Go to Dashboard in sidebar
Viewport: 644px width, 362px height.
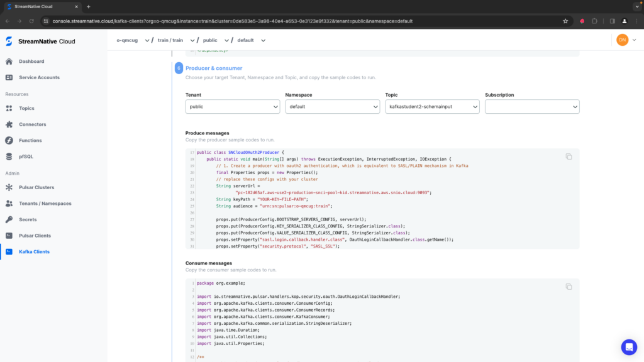point(31,62)
